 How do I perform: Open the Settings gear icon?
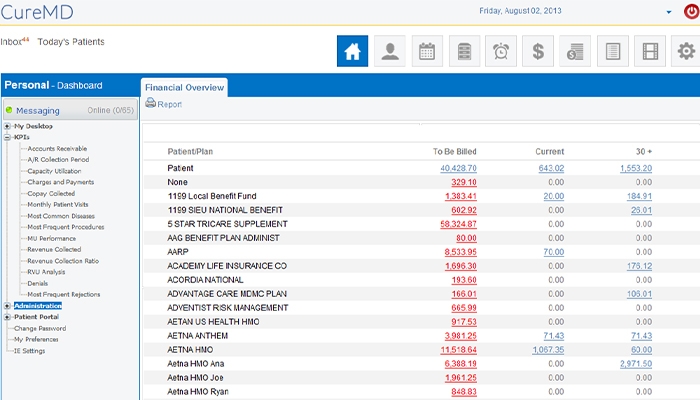pos(686,51)
